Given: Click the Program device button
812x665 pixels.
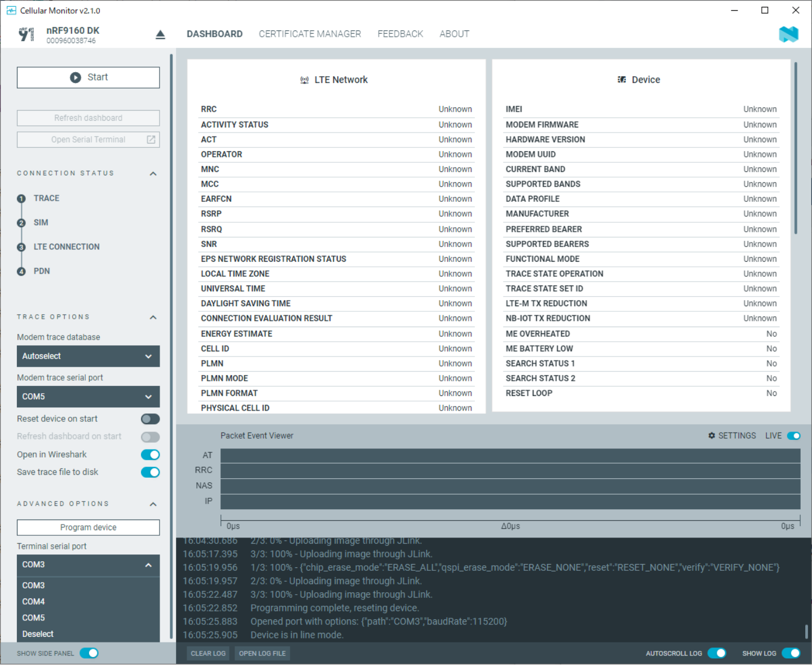Looking at the screenshot, I should coord(88,527).
